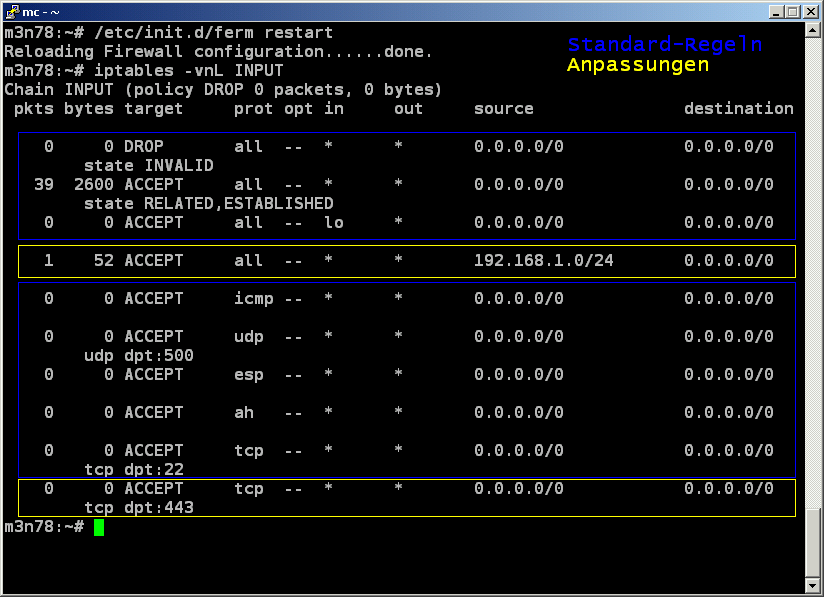824x597 pixels.
Task: Click the scrollbar down arrow
Action: [813, 584]
